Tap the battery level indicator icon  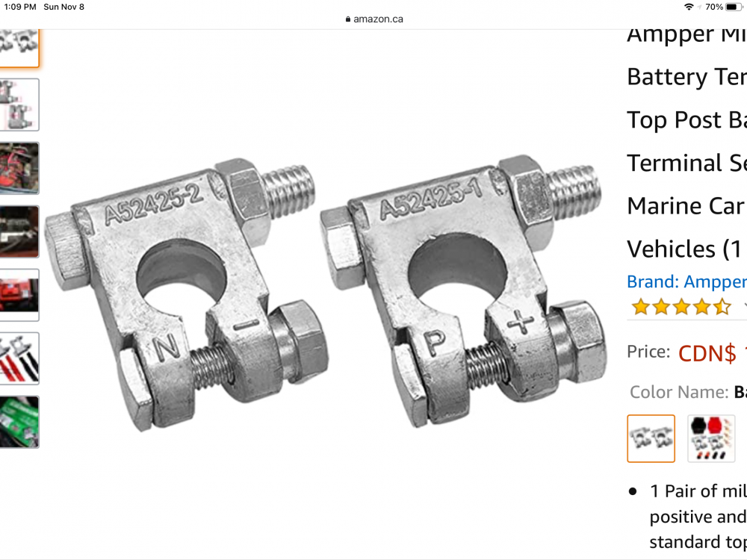point(734,7)
